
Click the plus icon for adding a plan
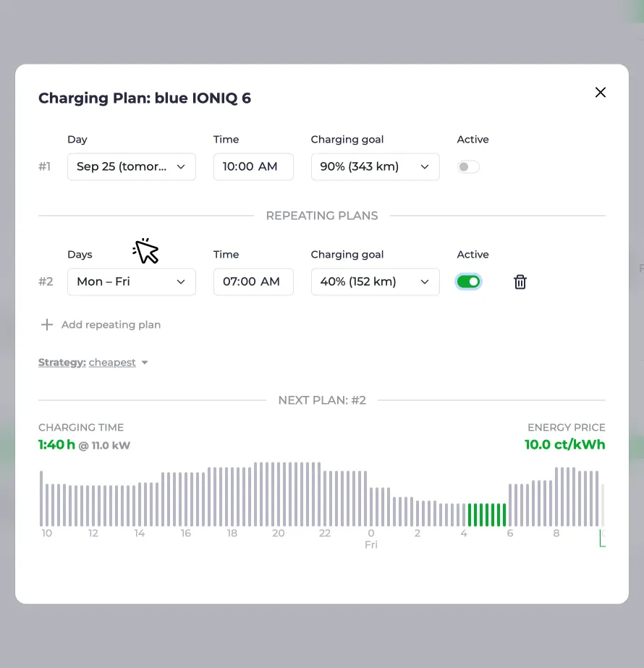(47, 325)
